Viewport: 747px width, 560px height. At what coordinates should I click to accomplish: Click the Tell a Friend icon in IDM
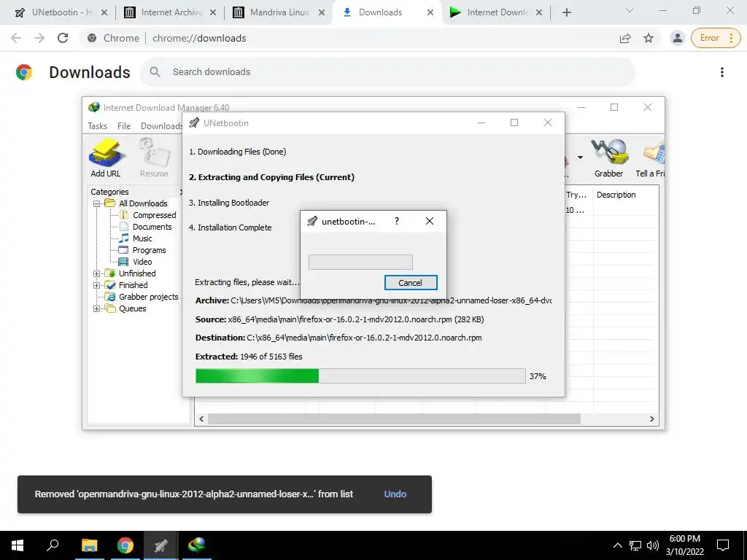point(651,157)
